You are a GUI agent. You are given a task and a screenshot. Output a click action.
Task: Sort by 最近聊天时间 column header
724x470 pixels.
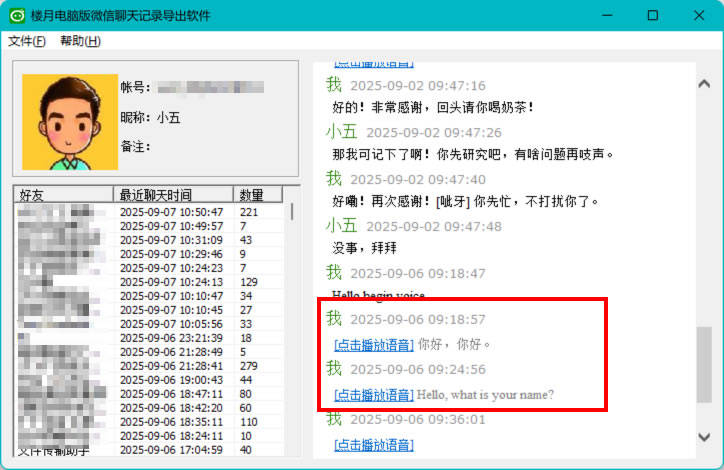[173, 194]
